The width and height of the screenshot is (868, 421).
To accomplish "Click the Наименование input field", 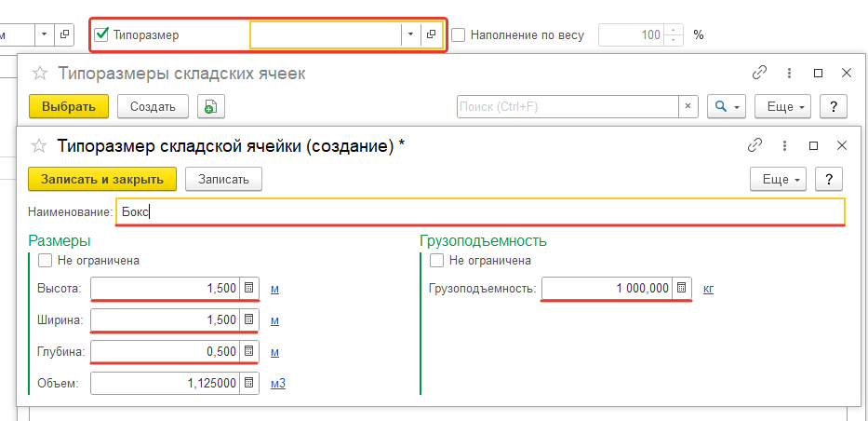I will 479,212.
